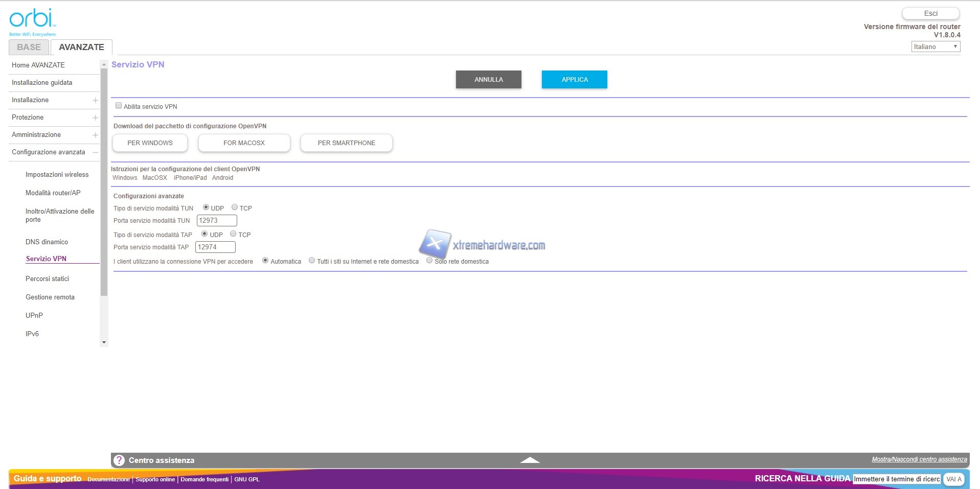
Task: Enable the Abilita servizio VPN checkbox
Action: pyautogui.click(x=119, y=106)
